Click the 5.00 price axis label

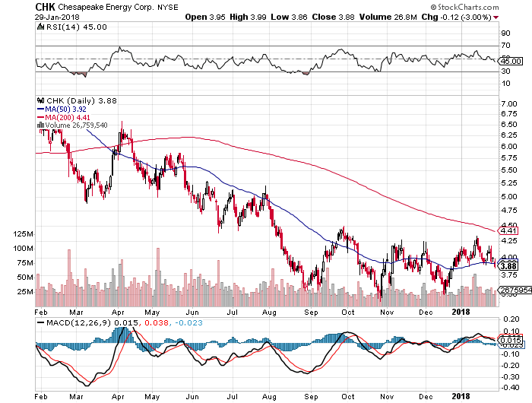(509, 197)
